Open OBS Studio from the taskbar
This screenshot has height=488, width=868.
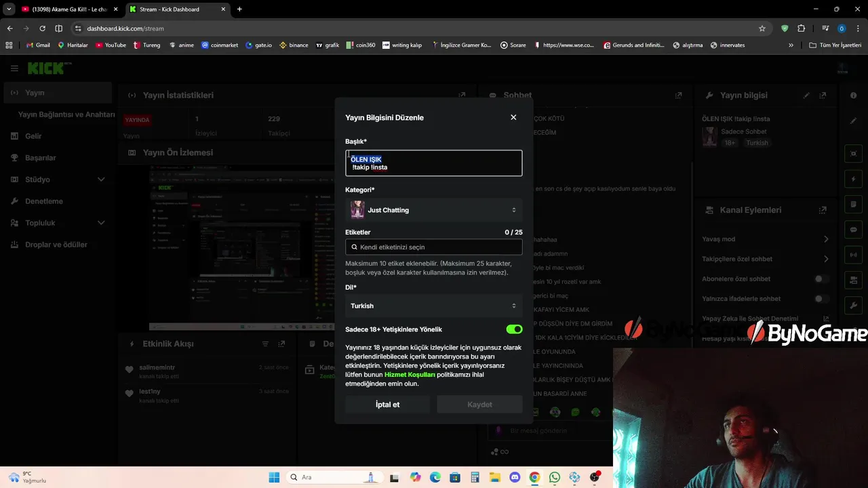pyautogui.click(x=595, y=477)
